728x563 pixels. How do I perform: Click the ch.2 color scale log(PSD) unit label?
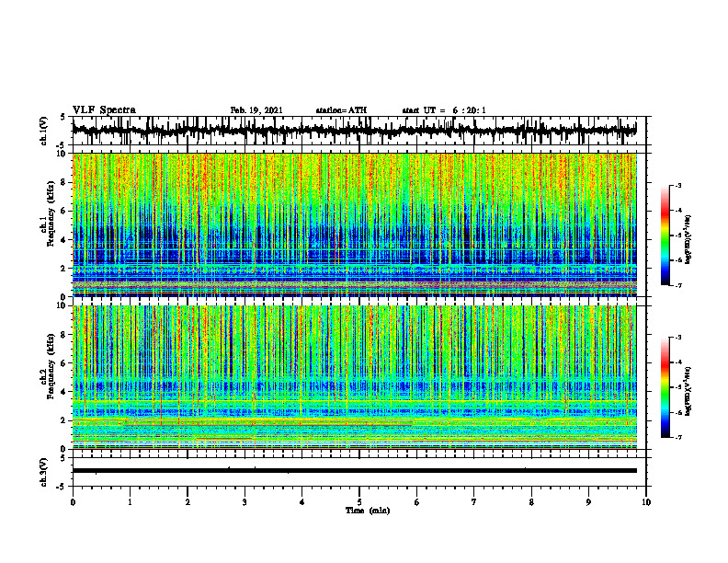point(688,391)
